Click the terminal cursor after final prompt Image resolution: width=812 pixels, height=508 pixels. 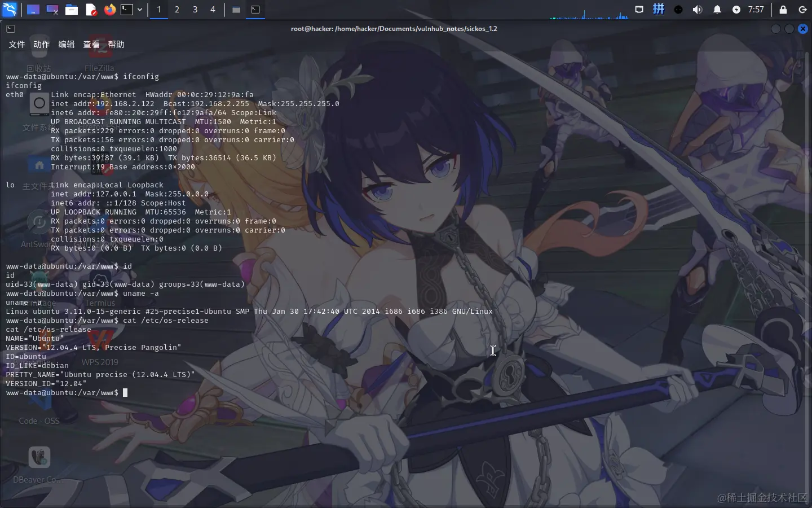pyautogui.click(x=125, y=392)
